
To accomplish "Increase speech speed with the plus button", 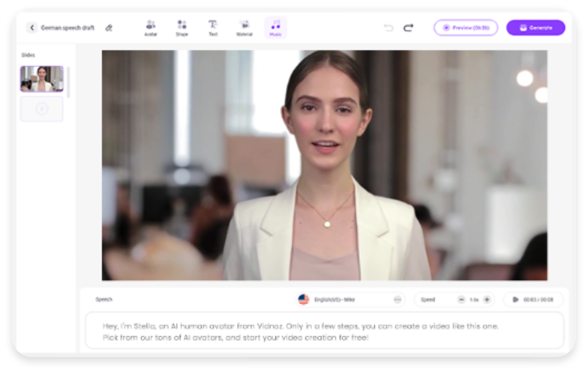I will (486, 299).
